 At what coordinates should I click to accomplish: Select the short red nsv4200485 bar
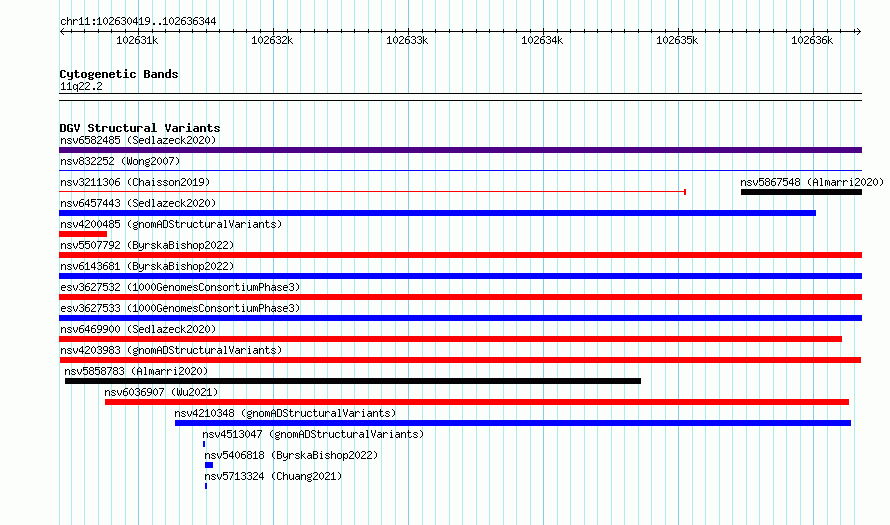(83, 234)
